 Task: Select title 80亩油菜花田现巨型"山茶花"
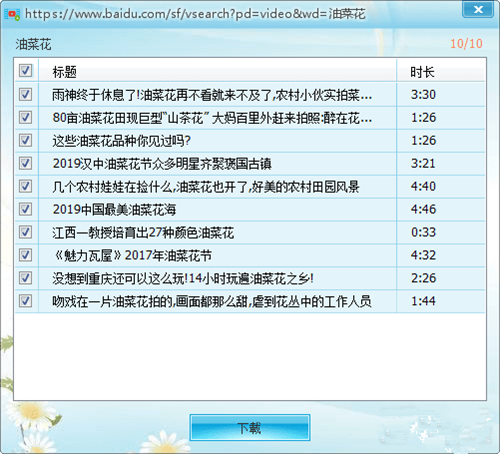coord(212,118)
